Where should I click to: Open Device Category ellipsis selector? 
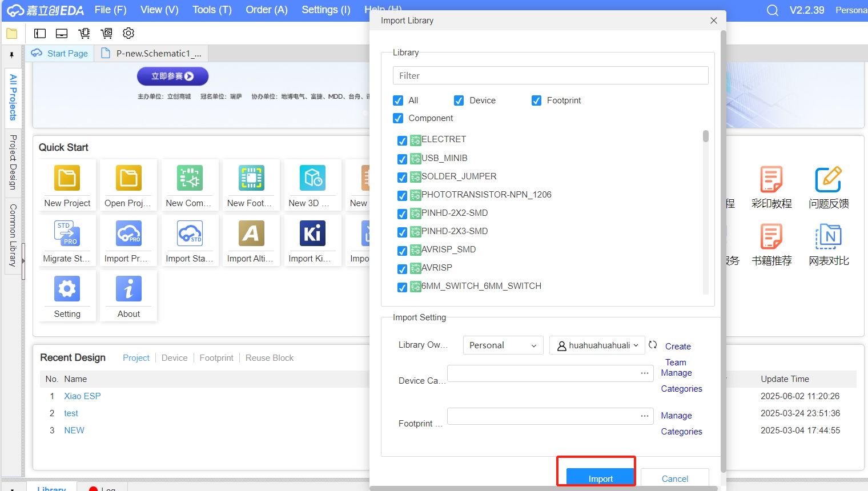point(645,373)
